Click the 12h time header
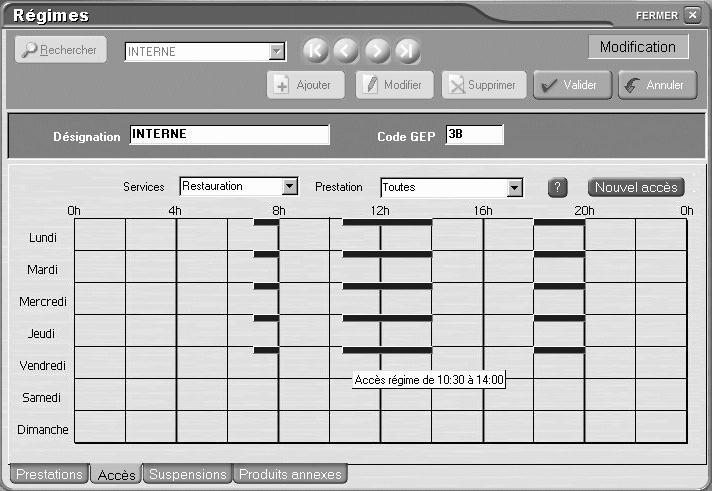 [380, 211]
